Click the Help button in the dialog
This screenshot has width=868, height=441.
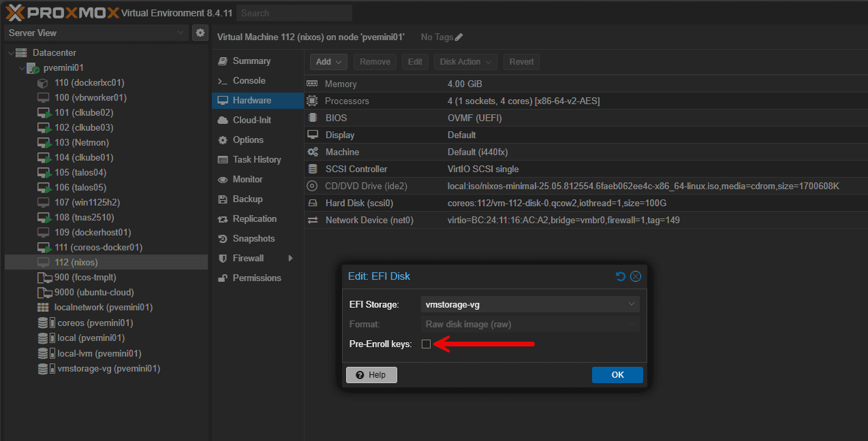(371, 374)
